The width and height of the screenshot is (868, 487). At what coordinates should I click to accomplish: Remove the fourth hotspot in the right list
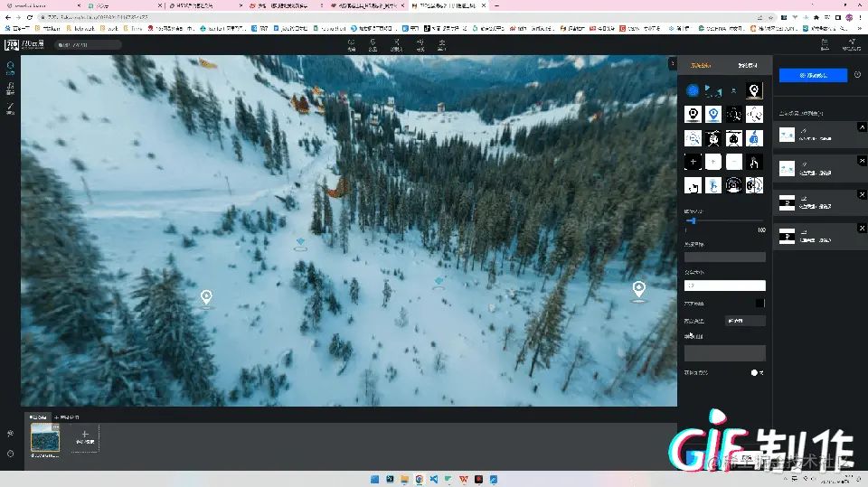point(862,228)
